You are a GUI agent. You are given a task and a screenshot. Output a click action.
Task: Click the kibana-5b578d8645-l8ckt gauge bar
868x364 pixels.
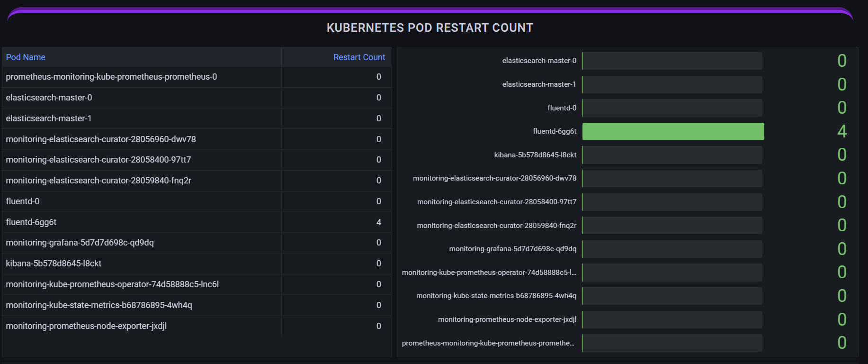tap(672, 155)
